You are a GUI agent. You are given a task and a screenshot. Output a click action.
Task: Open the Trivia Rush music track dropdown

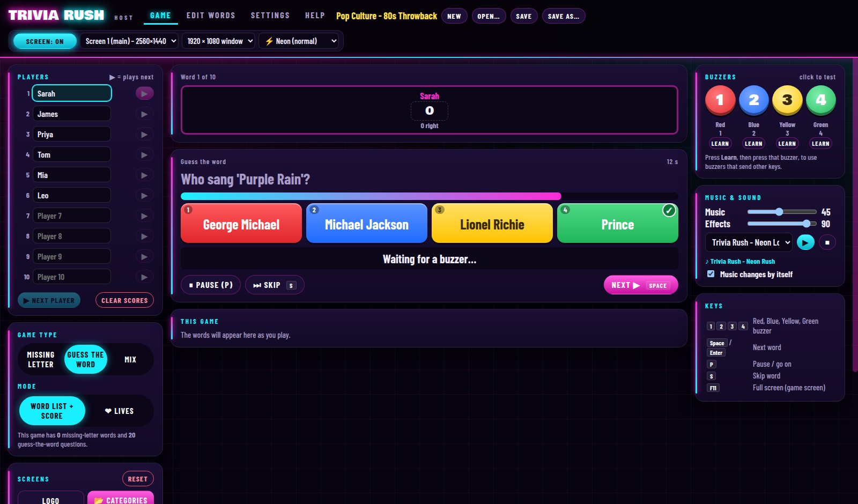pyautogui.click(x=749, y=242)
